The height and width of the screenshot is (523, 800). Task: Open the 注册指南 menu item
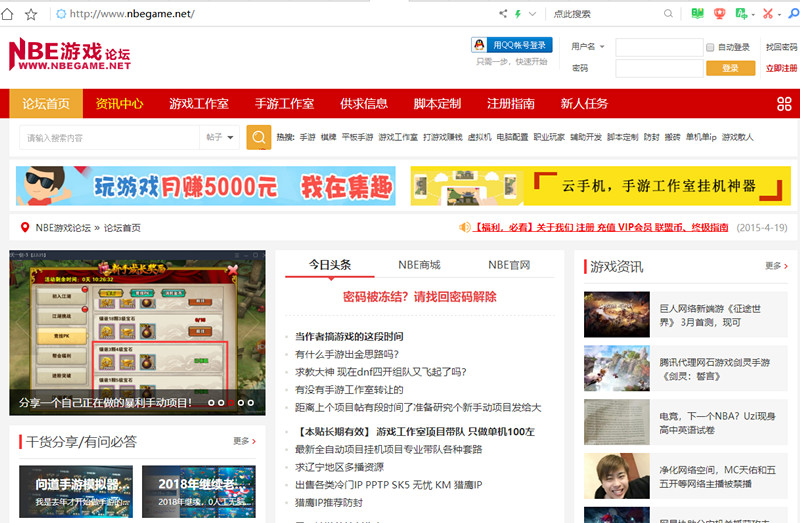click(511, 104)
